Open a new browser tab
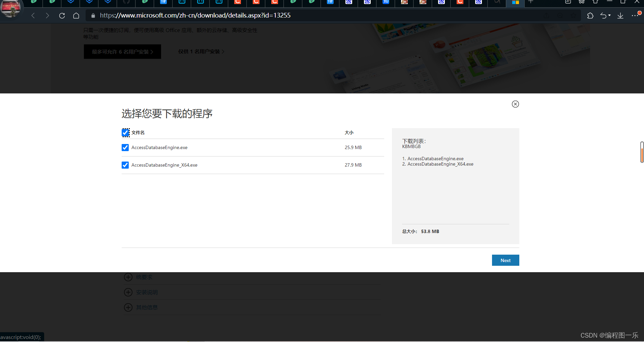The height and width of the screenshot is (342, 644). tap(531, 2)
